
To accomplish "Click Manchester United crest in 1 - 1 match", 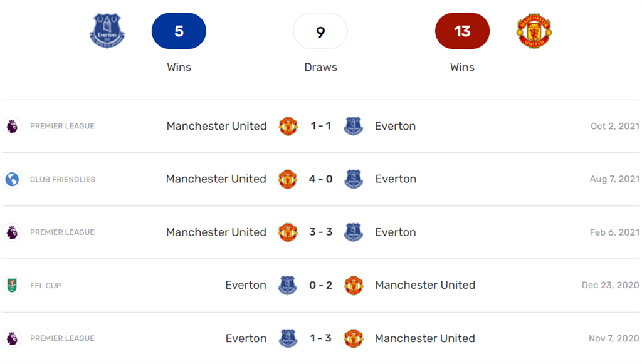I will click(x=288, y=126).
